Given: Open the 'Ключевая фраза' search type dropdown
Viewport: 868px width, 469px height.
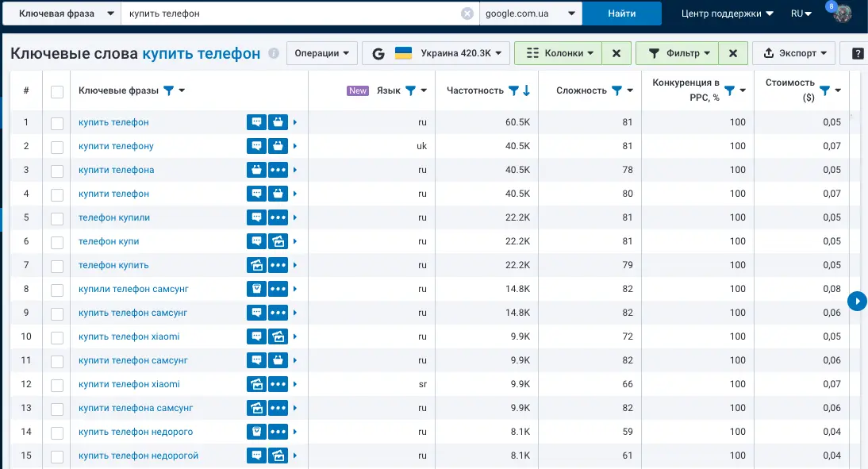Looking at the screenshot, I should pyautogui.click(x=62, y=13).
